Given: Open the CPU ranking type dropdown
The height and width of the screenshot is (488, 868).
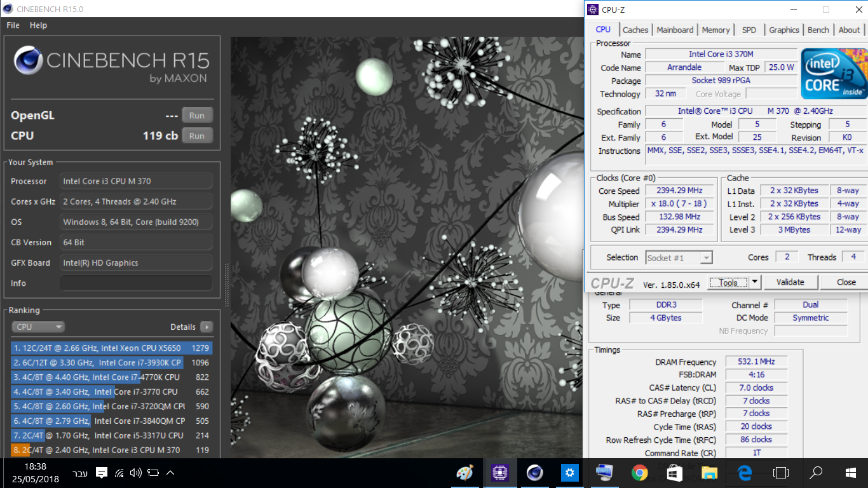Looking at the screenshot, I should click(38, 327).
